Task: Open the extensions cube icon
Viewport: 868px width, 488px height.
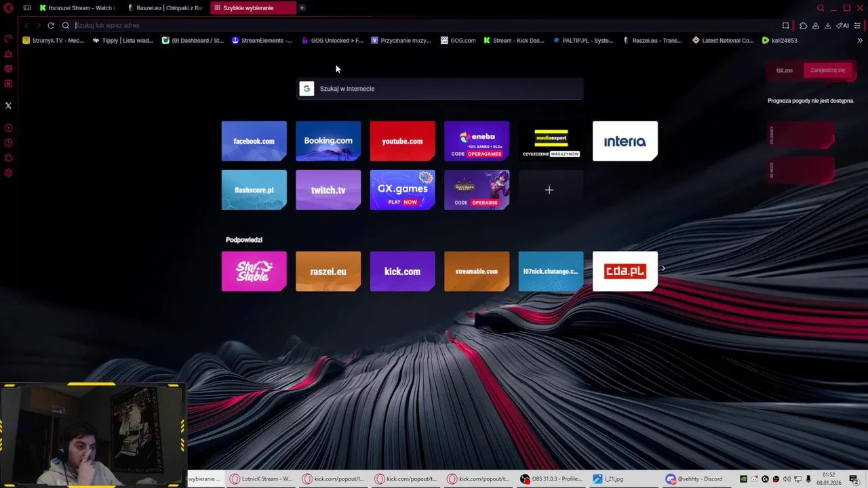Action: tap(804, 26)
